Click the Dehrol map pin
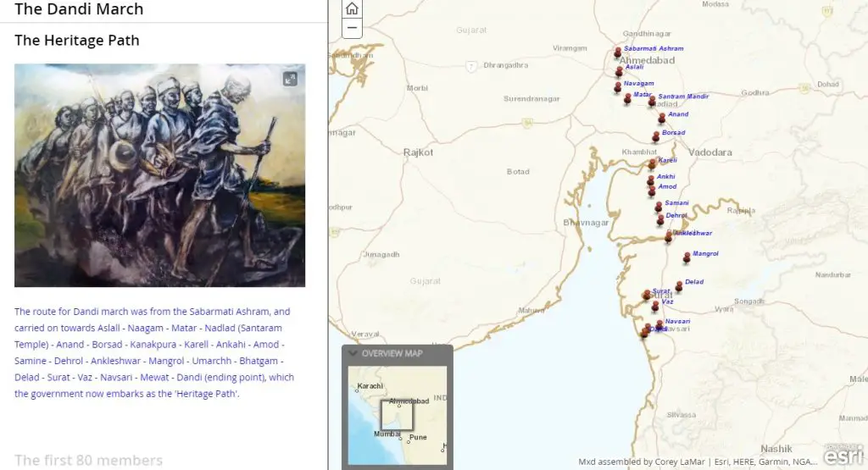Image resolution: width=868 pixels, height=470 pixels. [x=659, y=220]
